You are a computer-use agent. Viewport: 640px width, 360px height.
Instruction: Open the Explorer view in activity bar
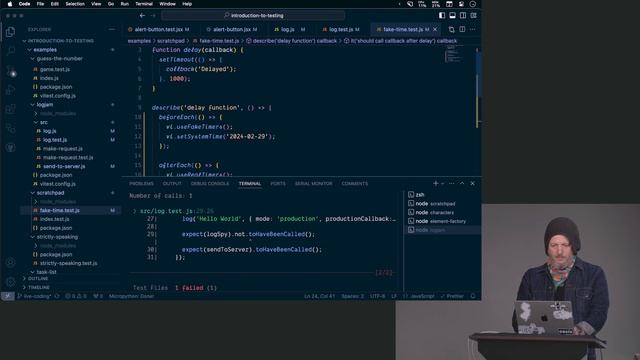click(11, 32)
